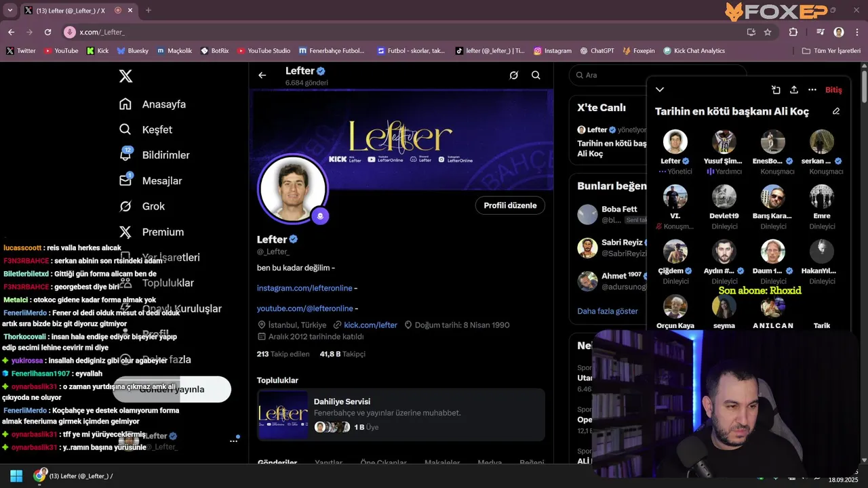Open the Space three-dot more menu
This screenshot has height=488, width=868.
coord(812,89)
